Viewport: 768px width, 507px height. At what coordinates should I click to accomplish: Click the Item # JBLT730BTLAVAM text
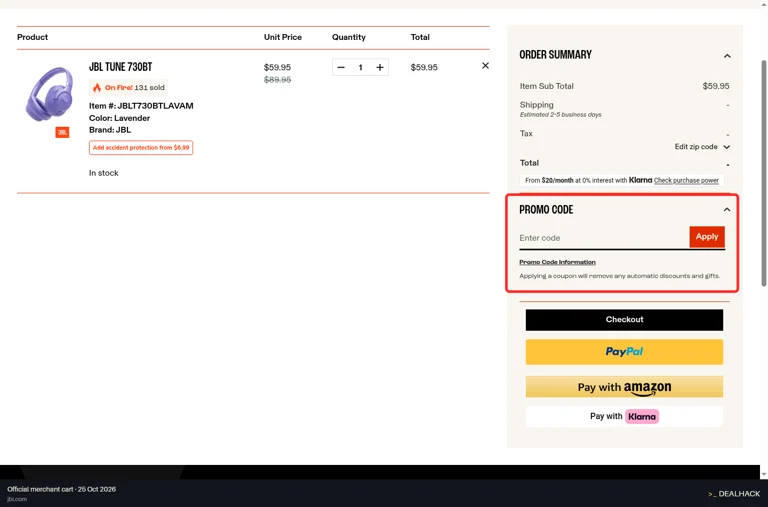click(141, 106)
